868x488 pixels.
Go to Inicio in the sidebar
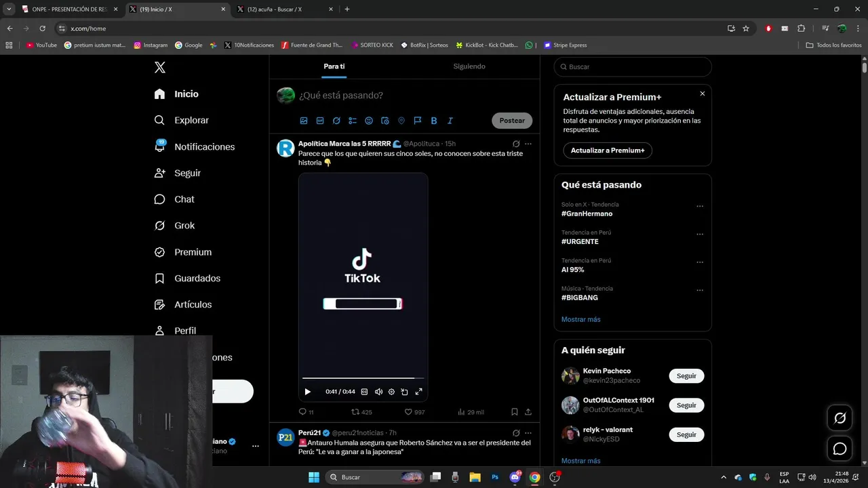click(176, 94)
